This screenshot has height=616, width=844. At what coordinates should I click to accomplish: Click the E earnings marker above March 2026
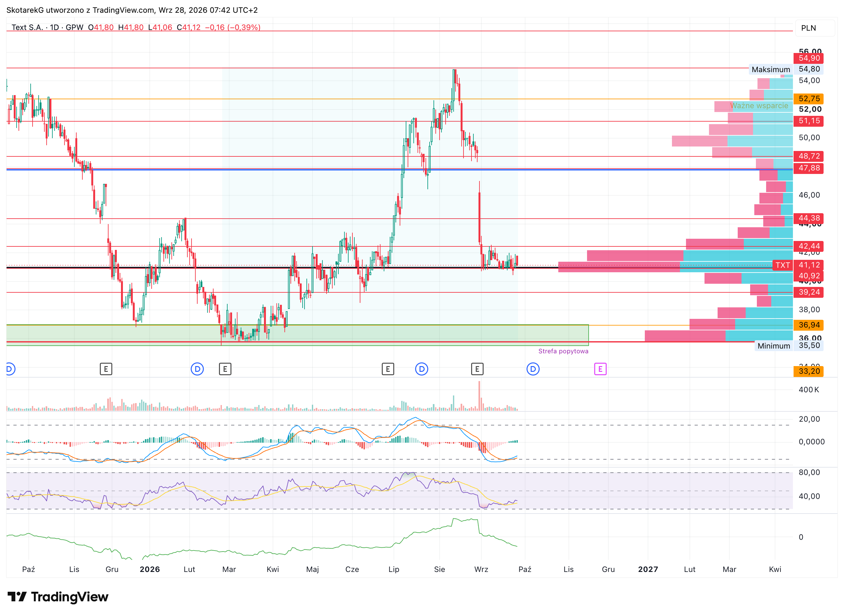point(225,369)
